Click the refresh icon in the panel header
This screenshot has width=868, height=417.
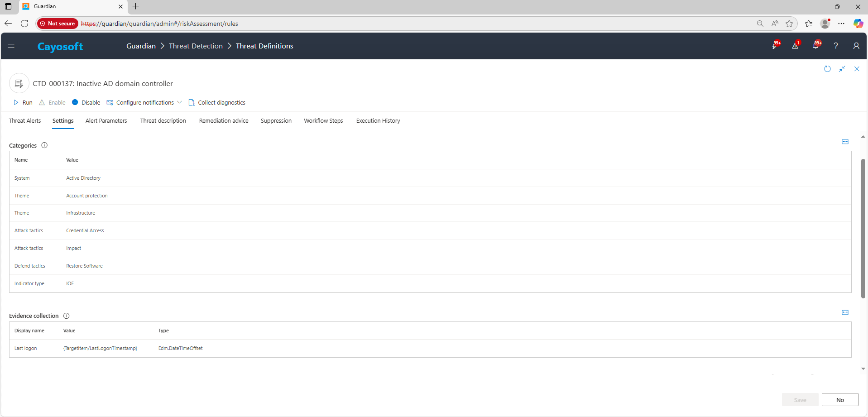point(827,69)
